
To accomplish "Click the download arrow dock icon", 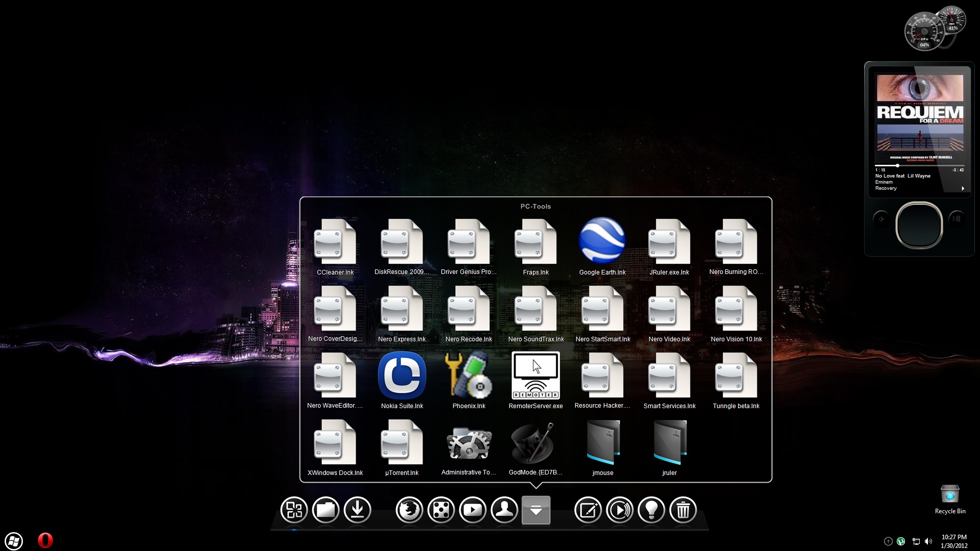I will [x=357, y=510].
